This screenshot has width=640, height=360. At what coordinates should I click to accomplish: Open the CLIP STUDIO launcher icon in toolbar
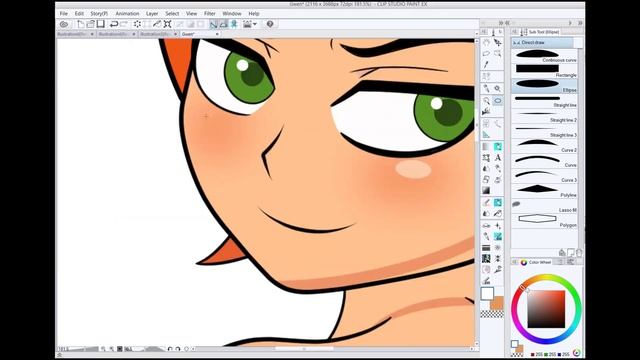coord(64,24)
